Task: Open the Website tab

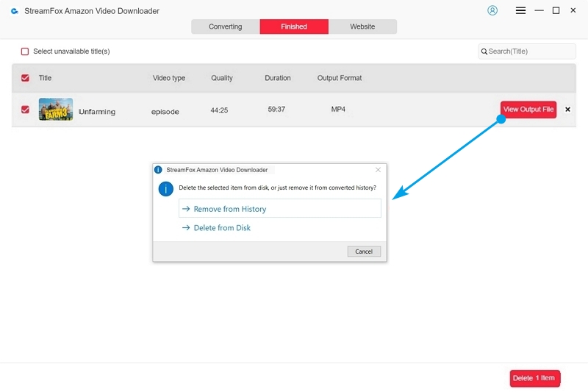Action: click(362, 26)
